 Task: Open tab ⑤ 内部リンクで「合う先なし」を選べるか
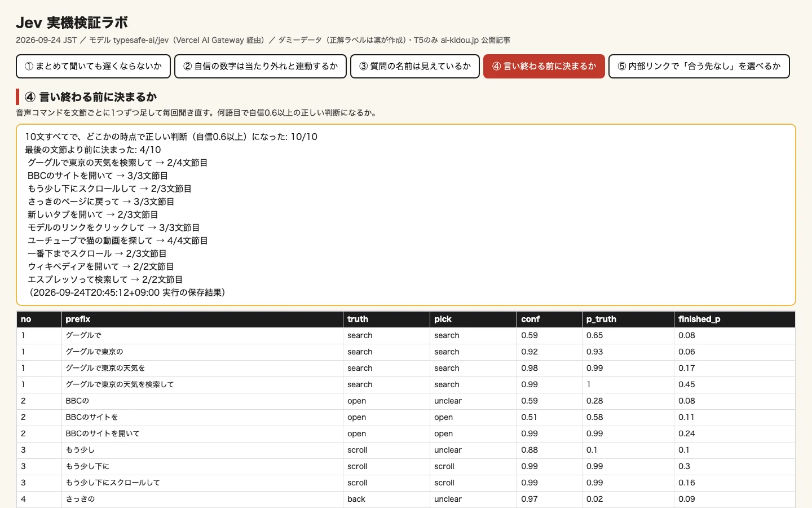699,66
